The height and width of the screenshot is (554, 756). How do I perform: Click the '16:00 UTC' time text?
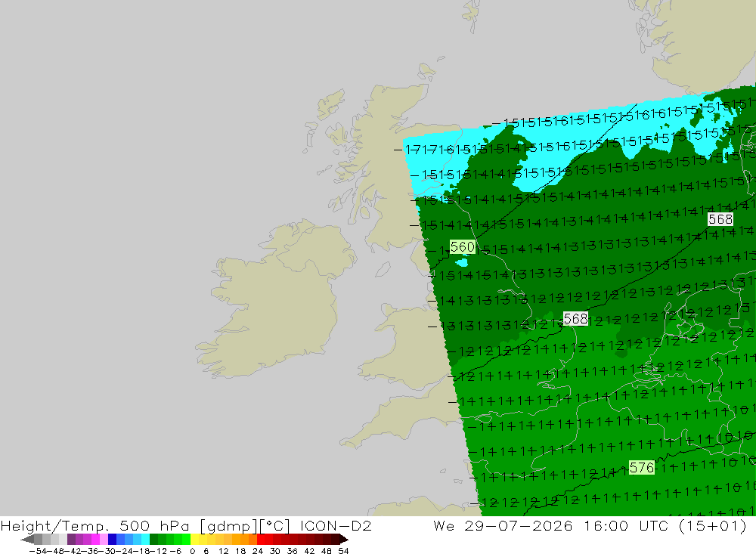pyautogui.click(x=625, y=526)
